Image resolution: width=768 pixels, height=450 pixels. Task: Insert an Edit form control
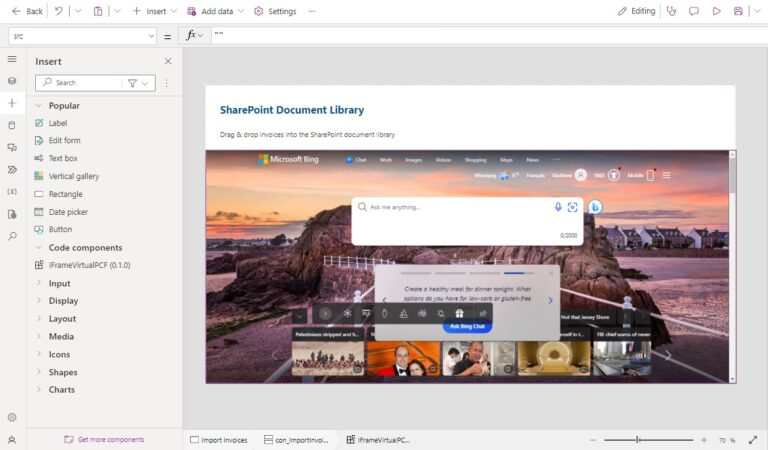64,141
